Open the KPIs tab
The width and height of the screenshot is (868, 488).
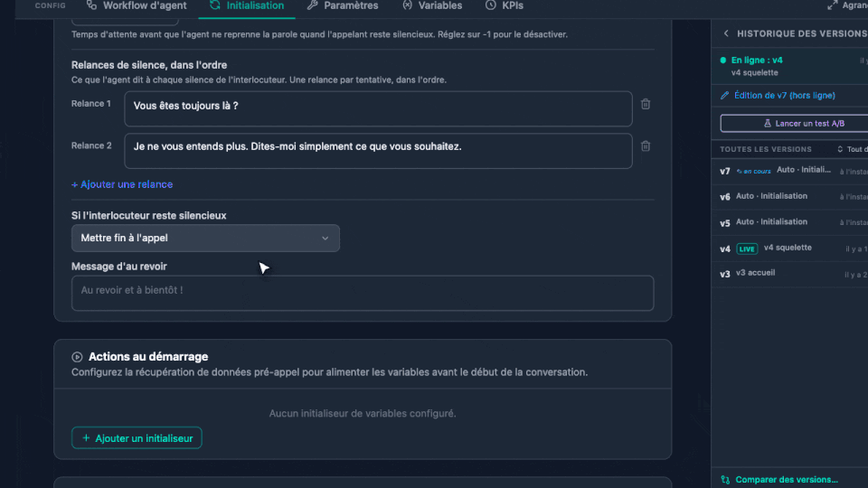(505, 5)
